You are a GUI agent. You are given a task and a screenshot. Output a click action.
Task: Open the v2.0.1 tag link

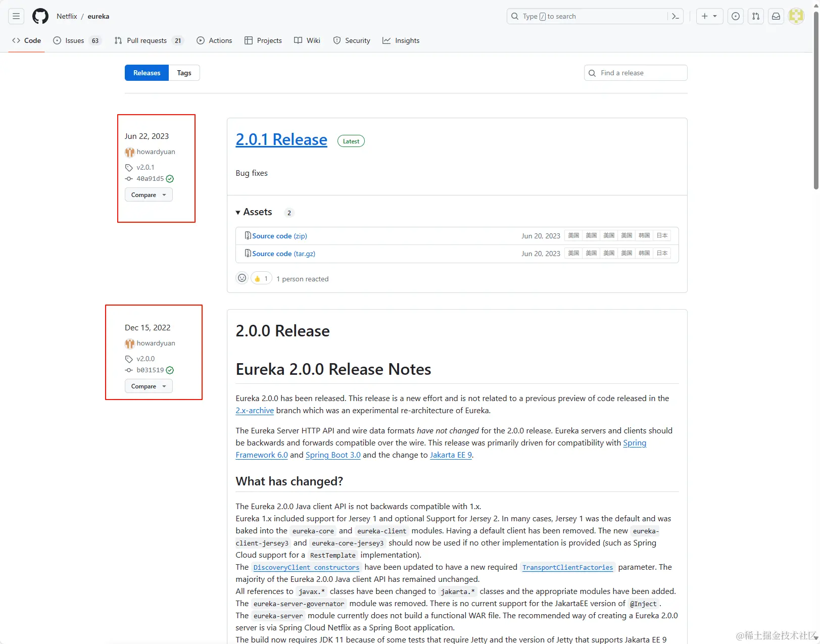[146, 167]
